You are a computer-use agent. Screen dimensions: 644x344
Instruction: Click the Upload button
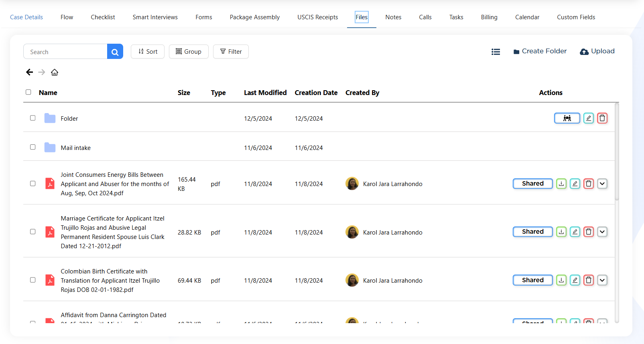pyautogui.click(x=597, y=51)
